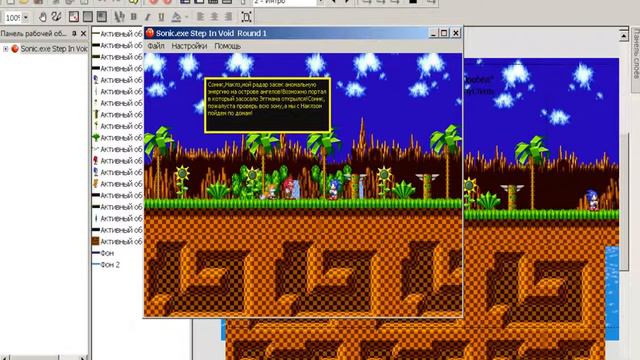The image size is (640, 360).
Task: Close the Sonic.exe Step In Void game window
Action: (456, 33)
